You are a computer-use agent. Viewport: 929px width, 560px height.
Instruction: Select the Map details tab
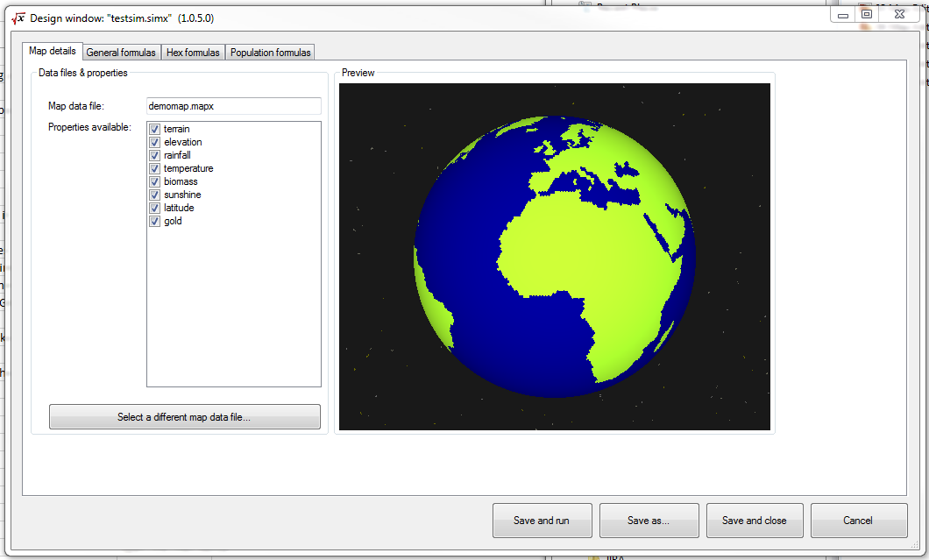tap(52, 52)
